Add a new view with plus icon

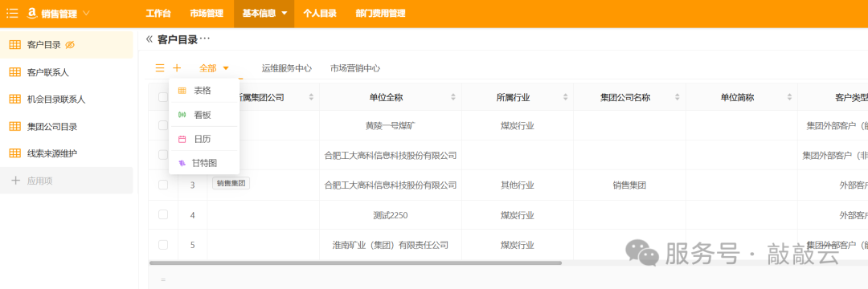click(177, 68)
